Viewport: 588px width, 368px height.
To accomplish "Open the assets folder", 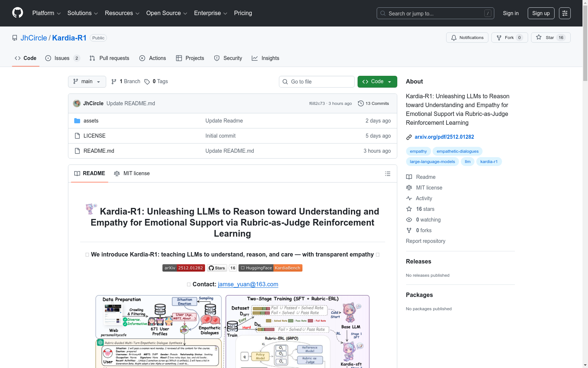I will [91, 121].
